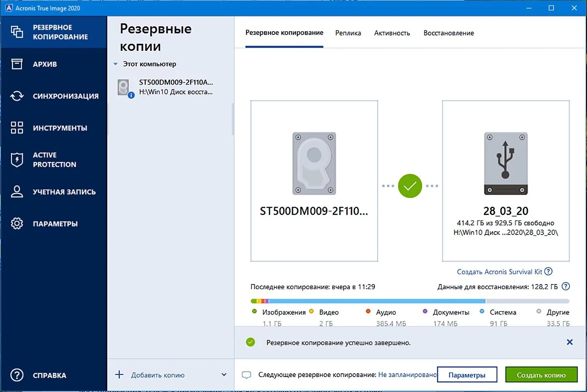Click source name 'ST500DM009-2F110...'
The image size is (587, 392).
pos(314,211)
